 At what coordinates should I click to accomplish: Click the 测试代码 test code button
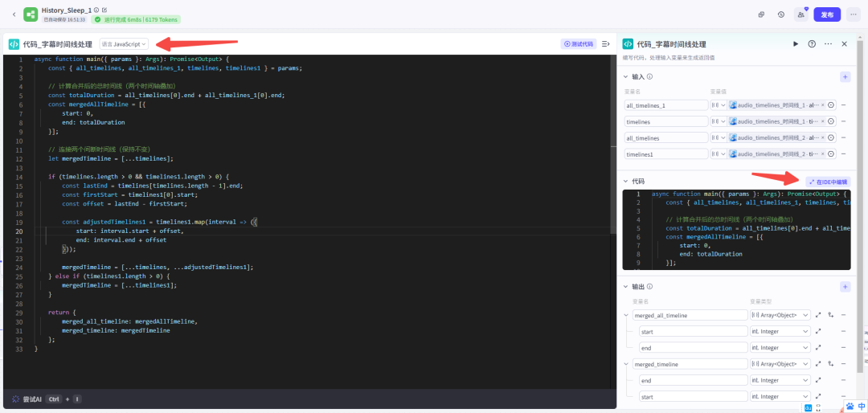(579, 43)
